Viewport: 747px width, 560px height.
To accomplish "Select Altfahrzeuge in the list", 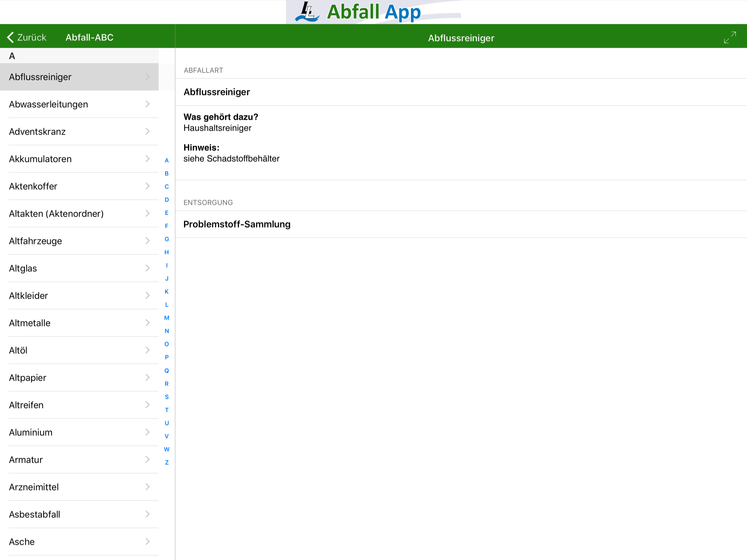I will point(79,241).
